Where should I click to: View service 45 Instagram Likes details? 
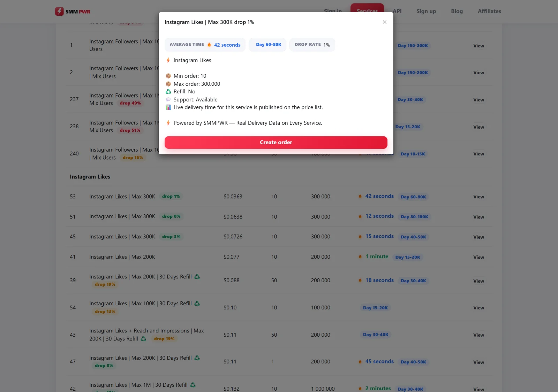(478, 237)
